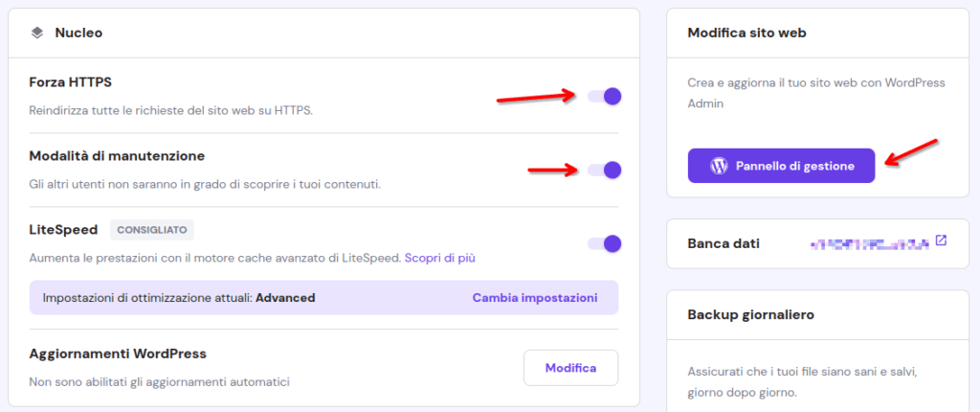Turn off the LiteSpeed toggle
The width and height of the screenshot is (980, 412).
[x=604, y=243]
